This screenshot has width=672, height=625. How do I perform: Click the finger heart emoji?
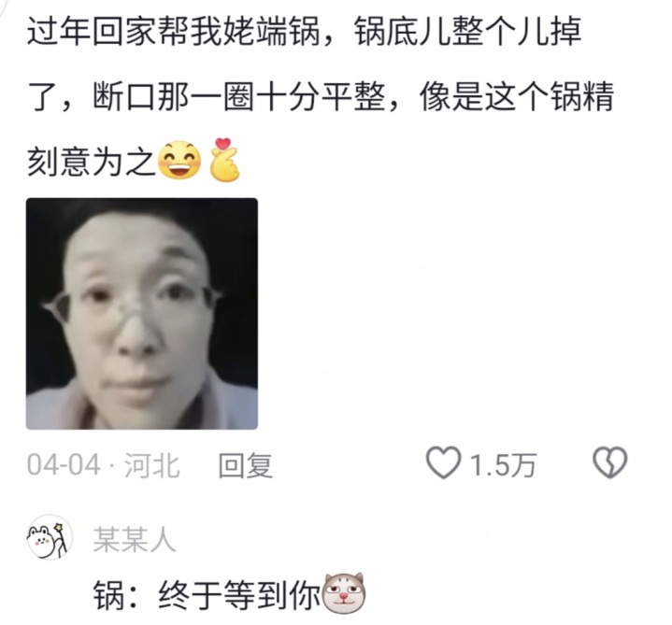coord(225,160)
